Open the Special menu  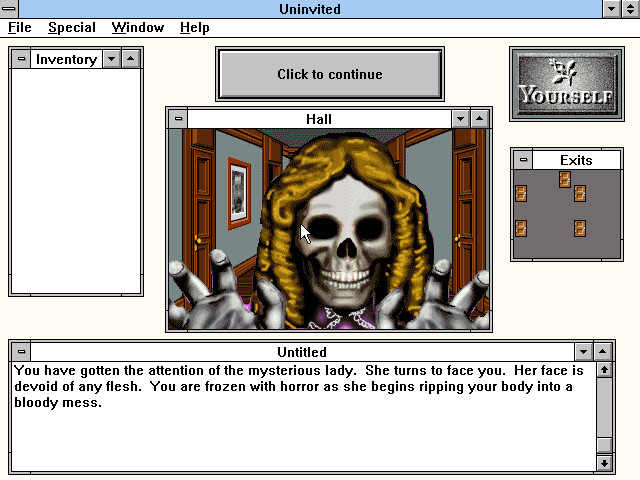click(x=72, y=27)
